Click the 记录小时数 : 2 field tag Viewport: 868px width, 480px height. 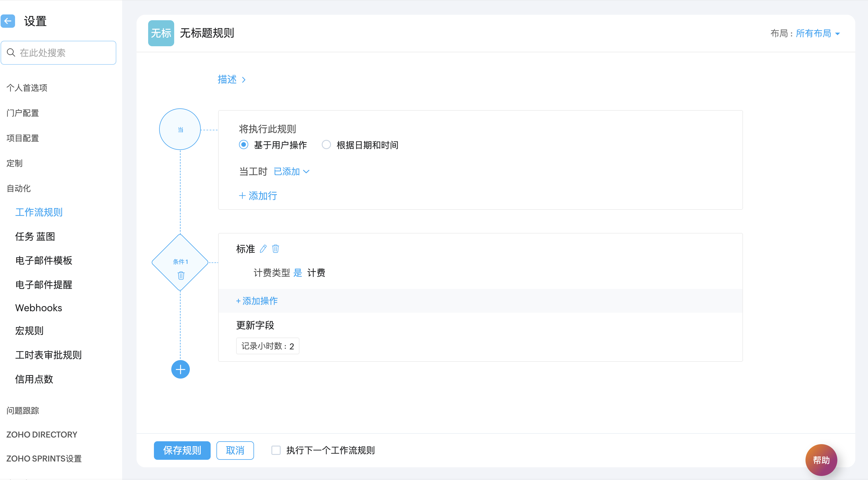(268, 346)
